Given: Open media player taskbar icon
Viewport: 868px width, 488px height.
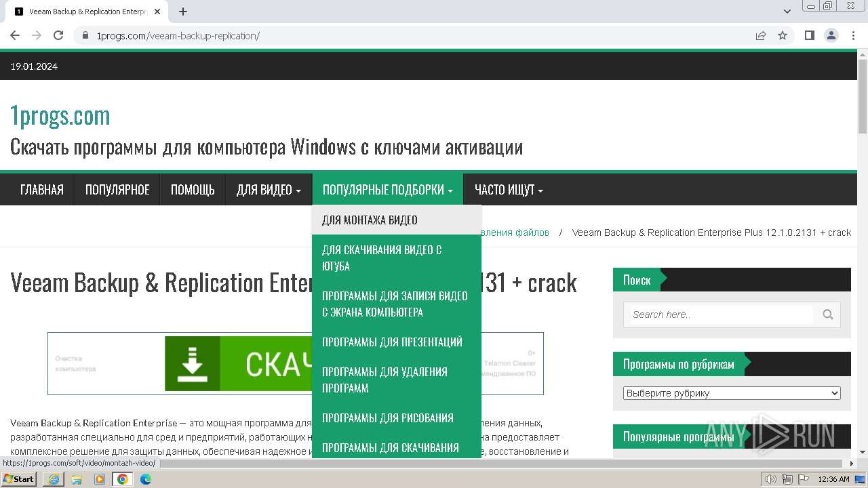Looking at the screenshot, I should (100, 479).
